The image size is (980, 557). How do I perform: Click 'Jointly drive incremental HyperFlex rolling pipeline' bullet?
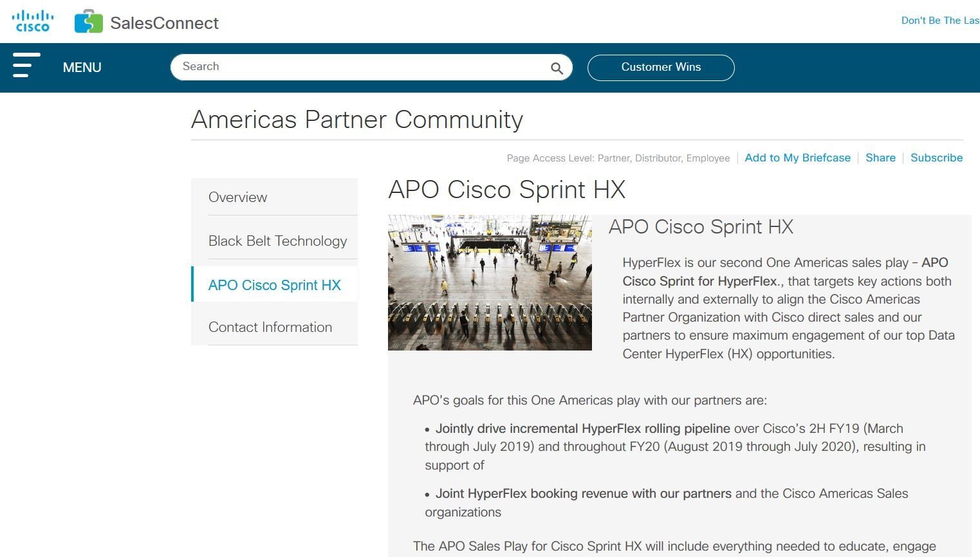582,428
